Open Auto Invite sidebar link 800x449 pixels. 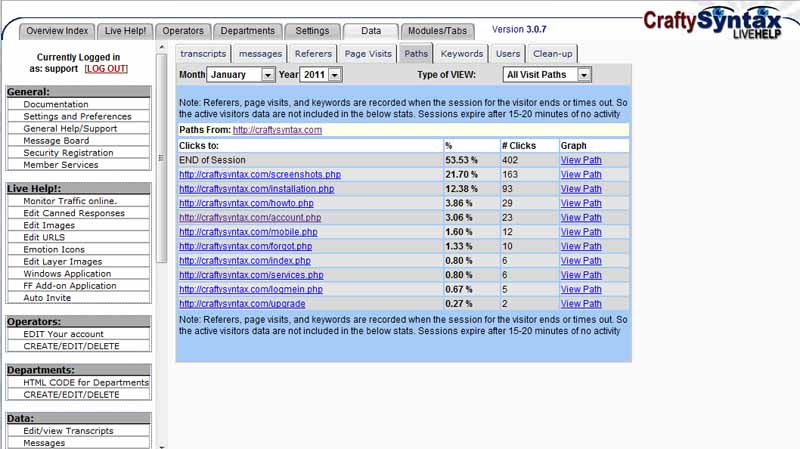pos(47,298)
